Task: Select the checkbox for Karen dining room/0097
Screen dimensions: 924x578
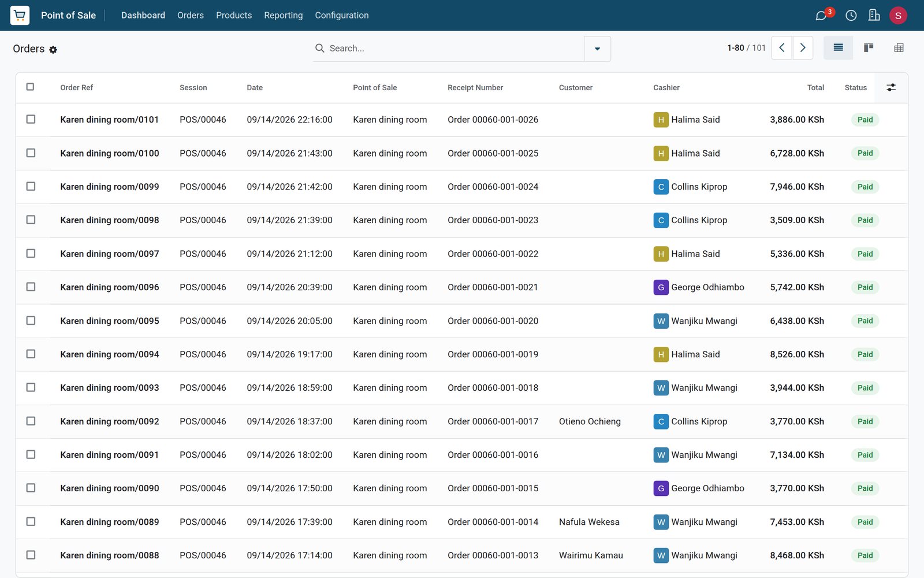Action: coord(31,253)
